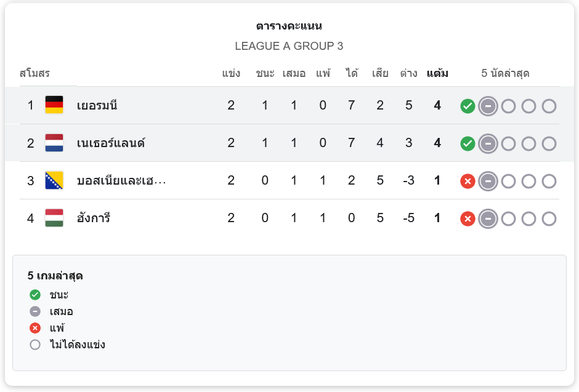
Task: Select Netherlands' highlighted draw result icon
Action: 488,143
